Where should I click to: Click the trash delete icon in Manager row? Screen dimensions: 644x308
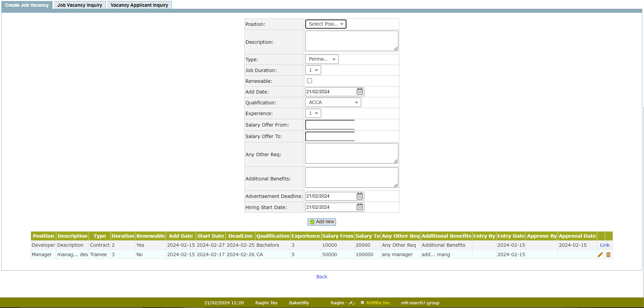click(608, 255)
